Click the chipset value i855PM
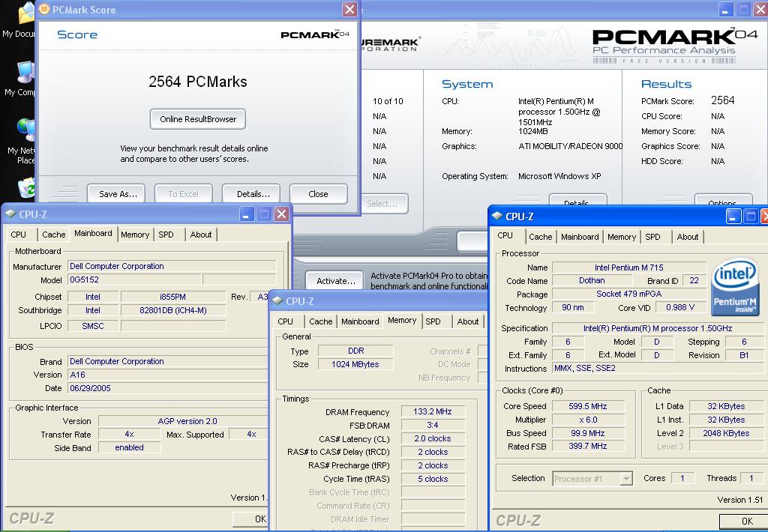 tap(173, 297)
